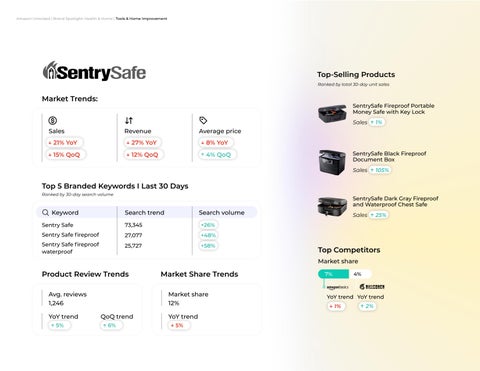Select the +12% QoQ revenue badge
The image size is (480, 371).
(x=144, y=155)
